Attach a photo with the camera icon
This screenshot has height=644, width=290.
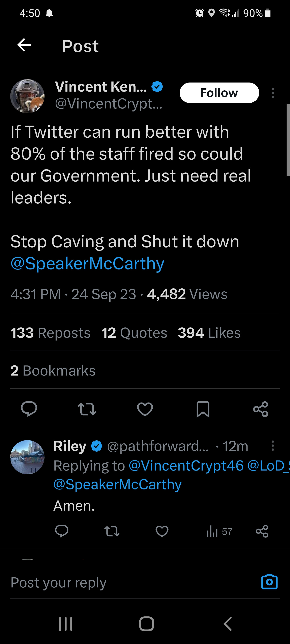click(269, 582)
